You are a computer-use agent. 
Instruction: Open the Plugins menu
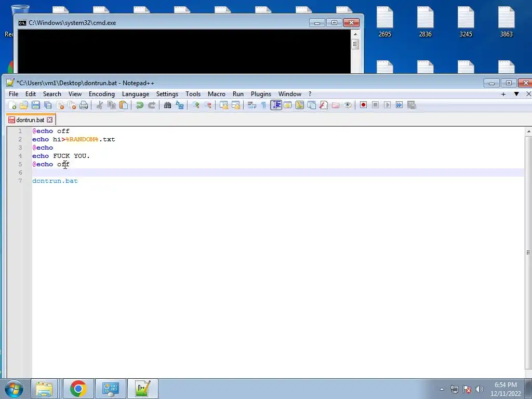pyautogui.click(x=261, y=94)
